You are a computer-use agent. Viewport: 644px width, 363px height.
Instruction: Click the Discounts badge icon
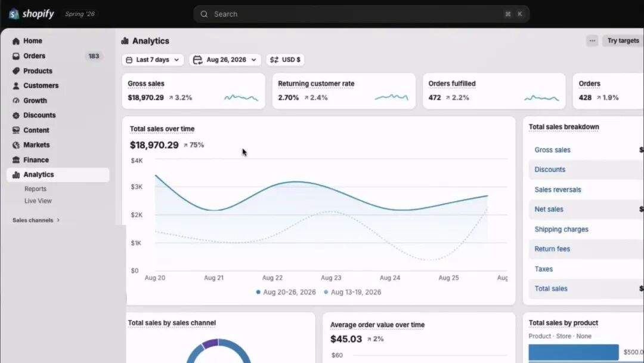(16, 115)
